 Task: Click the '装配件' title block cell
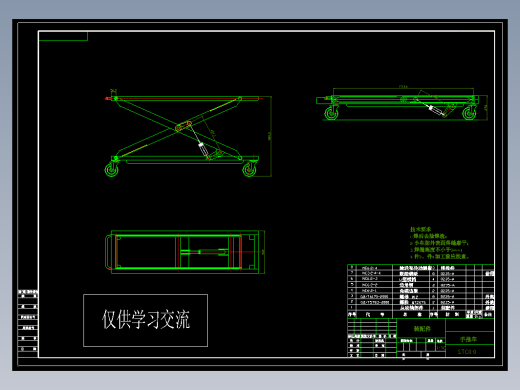(x=422, y=329)
